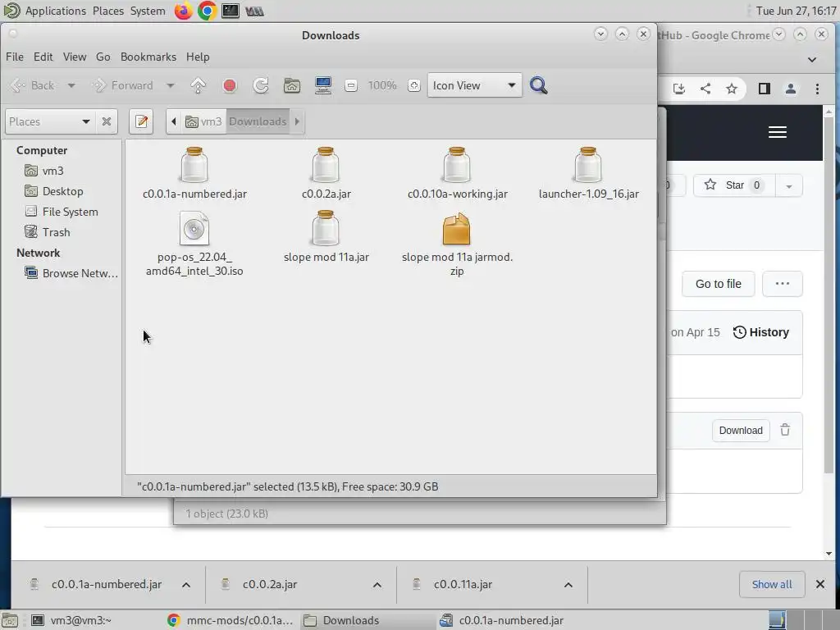This screenshot has height=630, width=840.
Task: Launch Chrome from the top panel
Action: pos(207,11)
